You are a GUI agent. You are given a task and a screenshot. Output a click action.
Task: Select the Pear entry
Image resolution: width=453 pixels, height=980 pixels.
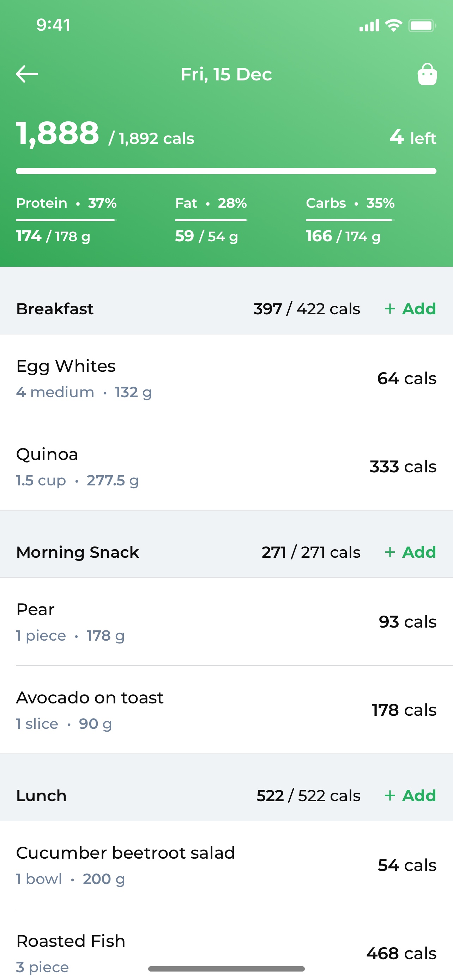click(226, 622)
